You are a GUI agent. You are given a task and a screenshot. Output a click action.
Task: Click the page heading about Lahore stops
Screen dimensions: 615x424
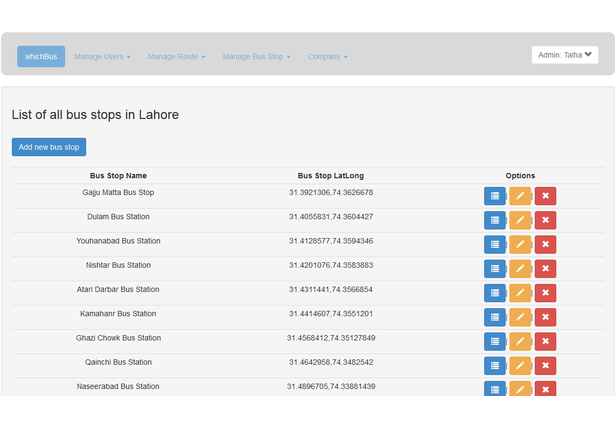pyautogui.click(x=95, y=115)
